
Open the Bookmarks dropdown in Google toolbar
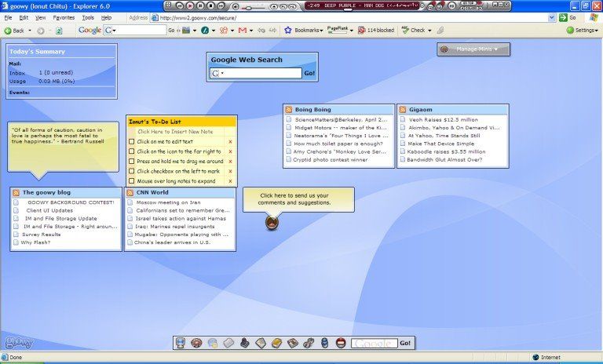click(321, 31)
